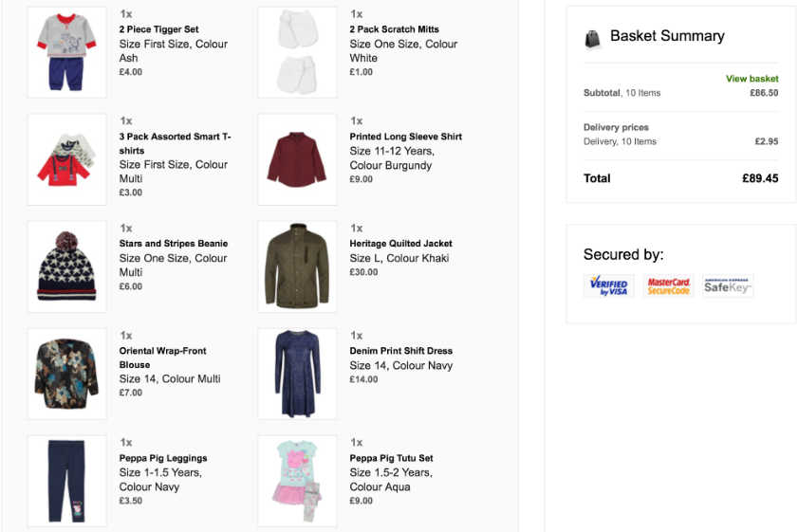
Task: Open the View basket link
Action: click(x=752, y=79)
